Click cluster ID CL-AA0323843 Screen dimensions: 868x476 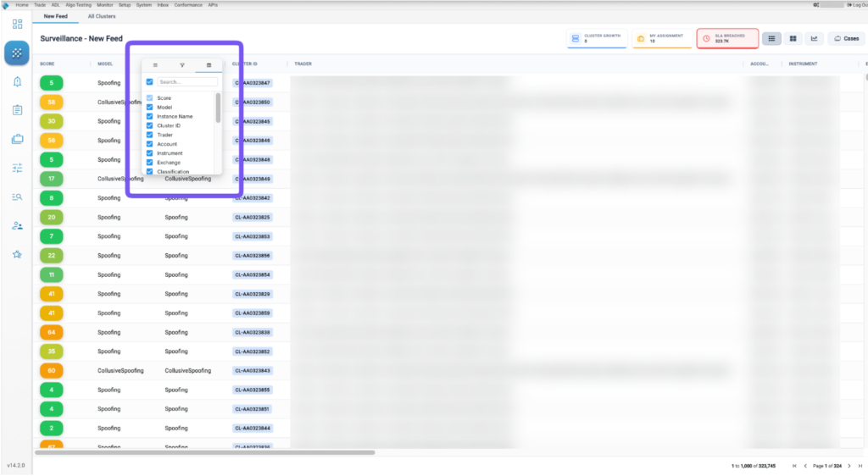(x=253, y=371)
